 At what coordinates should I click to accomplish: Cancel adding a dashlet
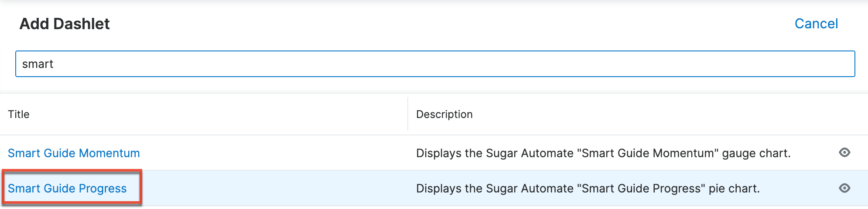pos(816,24)
